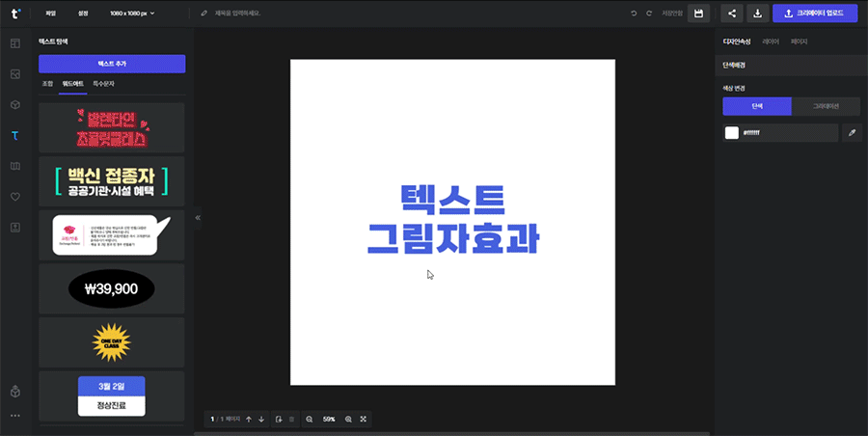Click the download icon button
The height and width of the screenshot is (436, 868).
(x=757, y=14)
